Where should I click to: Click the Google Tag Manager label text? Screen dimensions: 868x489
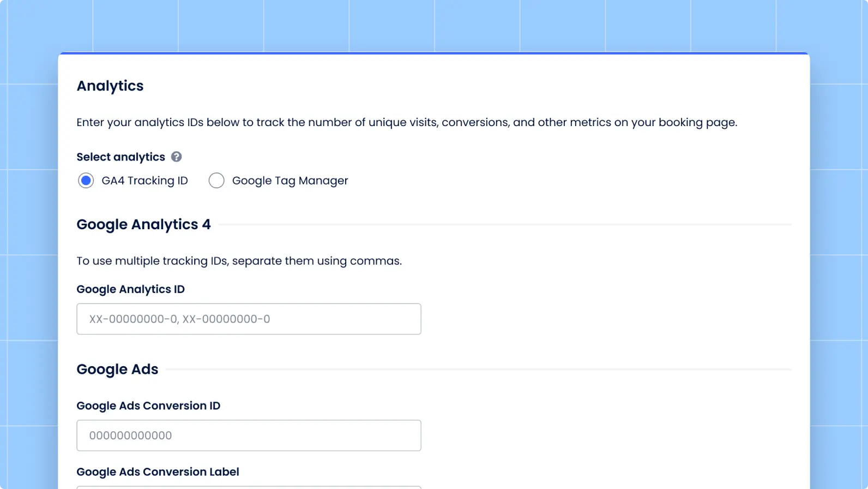(290, 181)
